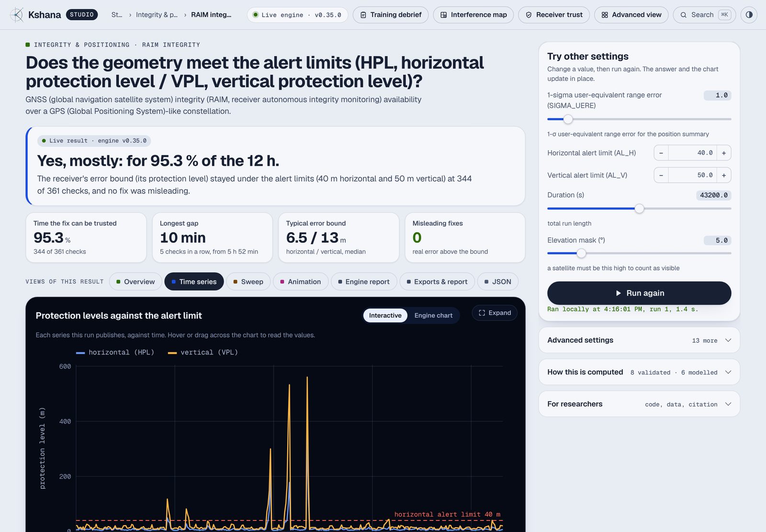The width and height of the screenshot is (766, 532).
Task: Open Exports & report tab
Action: click(x=437, y=282)
